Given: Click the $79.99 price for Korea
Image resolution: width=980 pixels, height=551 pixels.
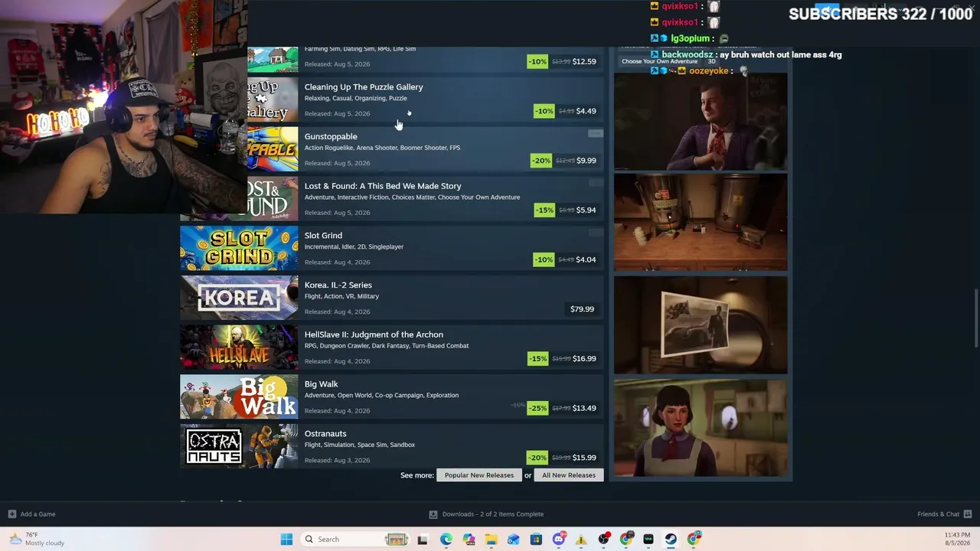Looking at the screenshot, I should [582, 309].
